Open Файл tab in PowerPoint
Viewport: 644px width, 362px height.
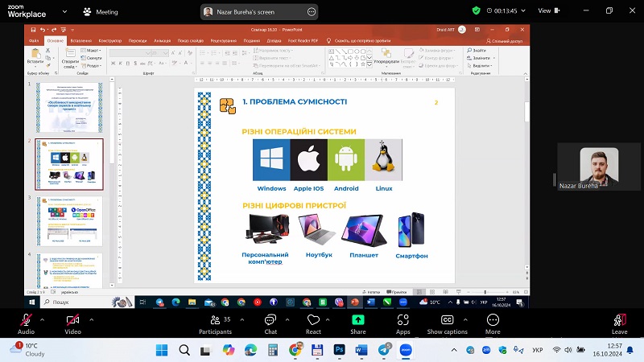[34, 41]
